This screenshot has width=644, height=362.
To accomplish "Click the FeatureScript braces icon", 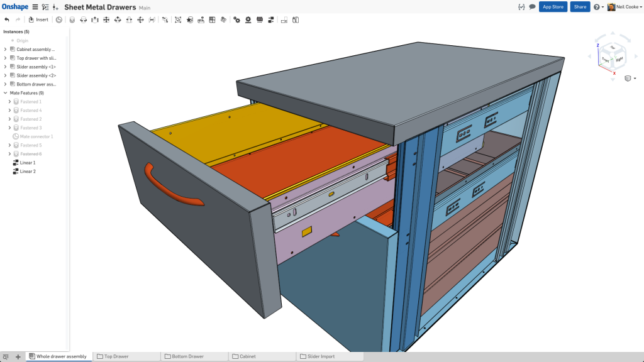I will click(521, 7).
